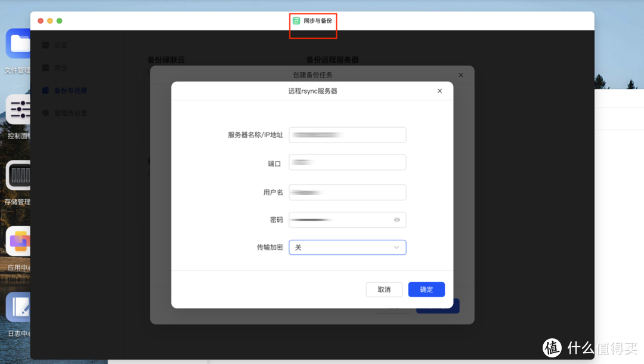This screenshot has height=364, width=644.
Task: Select the 总览 icon in the sidebar
Action: pos(47,45)
